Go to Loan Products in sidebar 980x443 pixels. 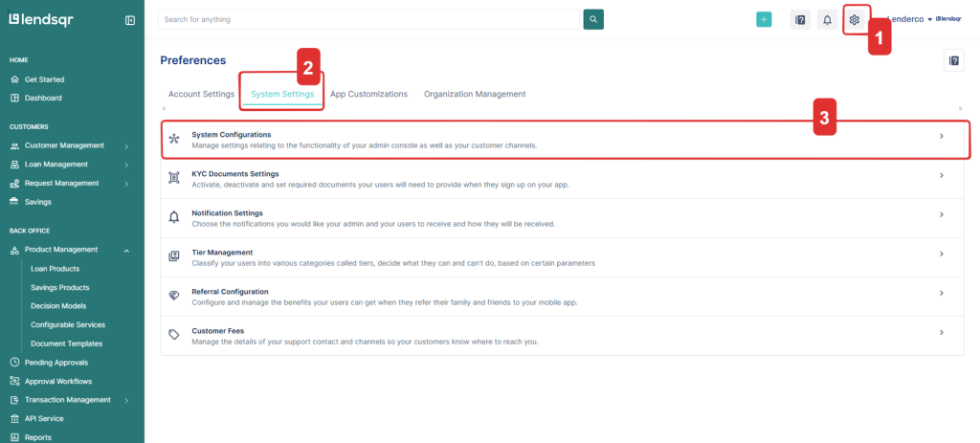[x=55, y=269]
